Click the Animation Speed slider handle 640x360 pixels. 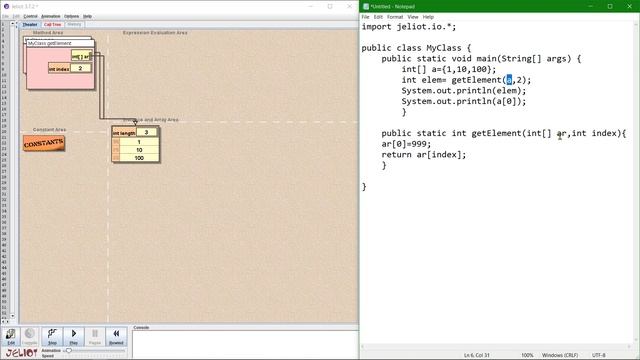[69, 351]
